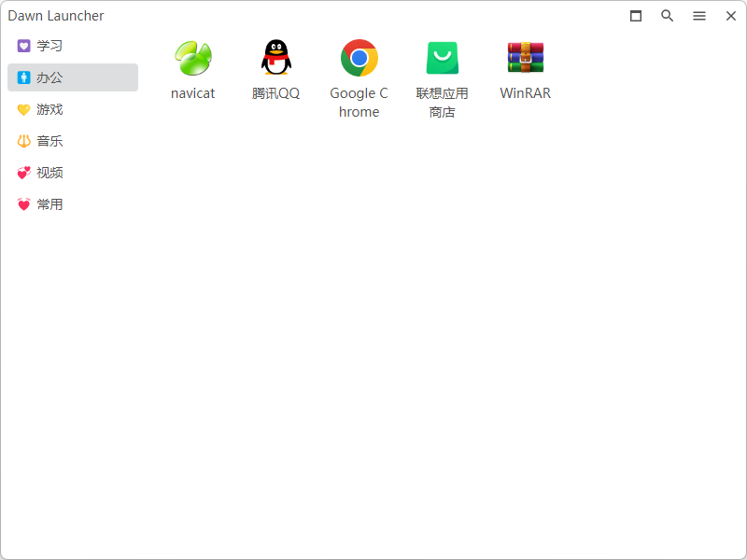Open the search magnifier in title bar
Viewport: 747px width, 560px height.
click(667, 16)
